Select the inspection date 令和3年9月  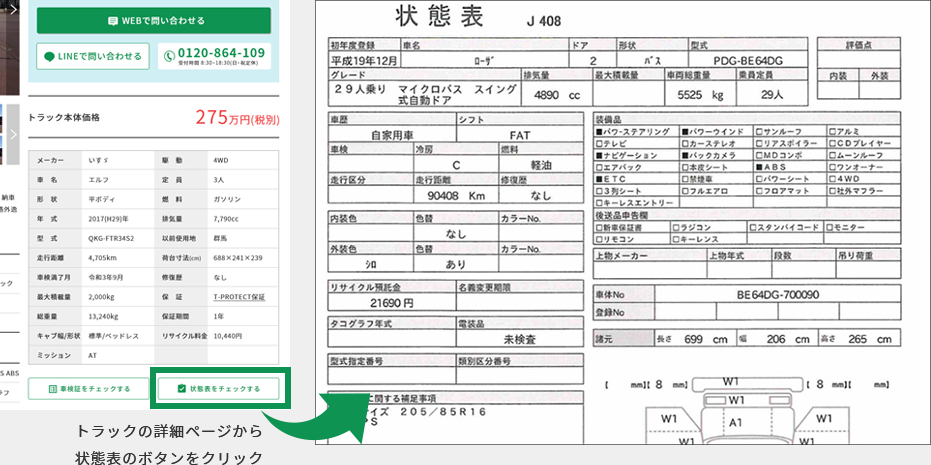(104, 277)
